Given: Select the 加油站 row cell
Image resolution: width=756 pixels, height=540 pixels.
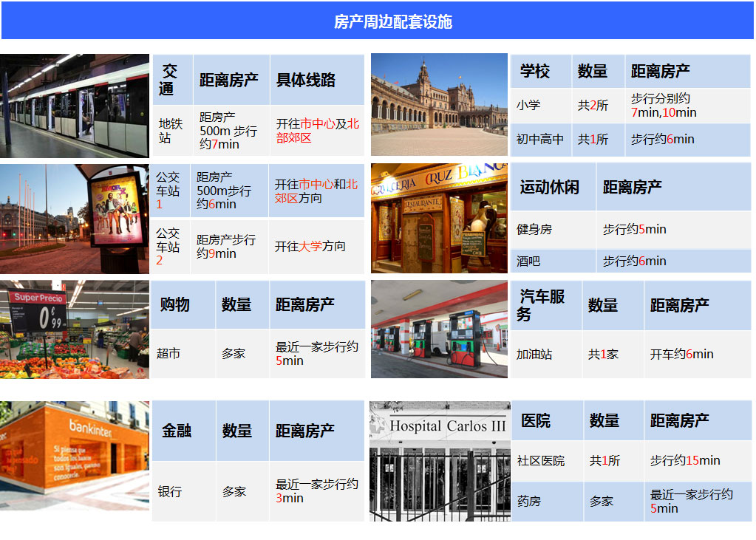Looking at the screenshot, I should coord(545,355).
